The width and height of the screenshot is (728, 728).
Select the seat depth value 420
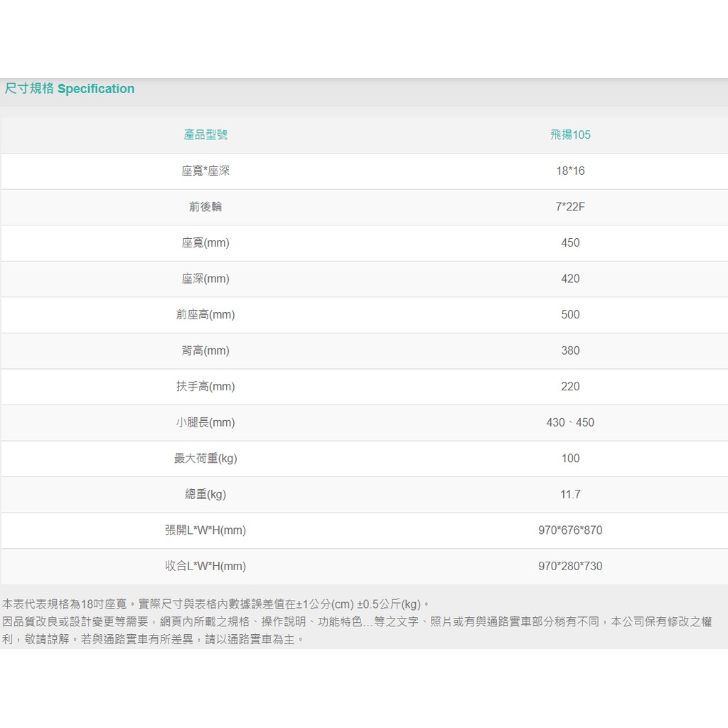point(570,279)
